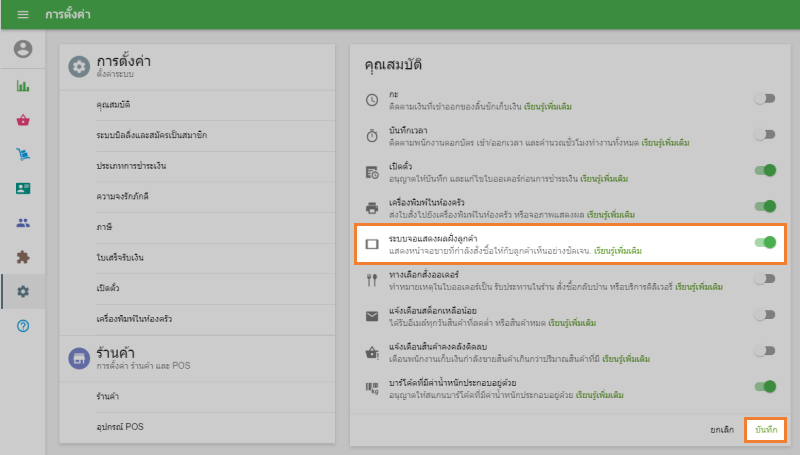800x455 pixels.
Task: Click the user account profile icon
Action: tap(23, 49)
